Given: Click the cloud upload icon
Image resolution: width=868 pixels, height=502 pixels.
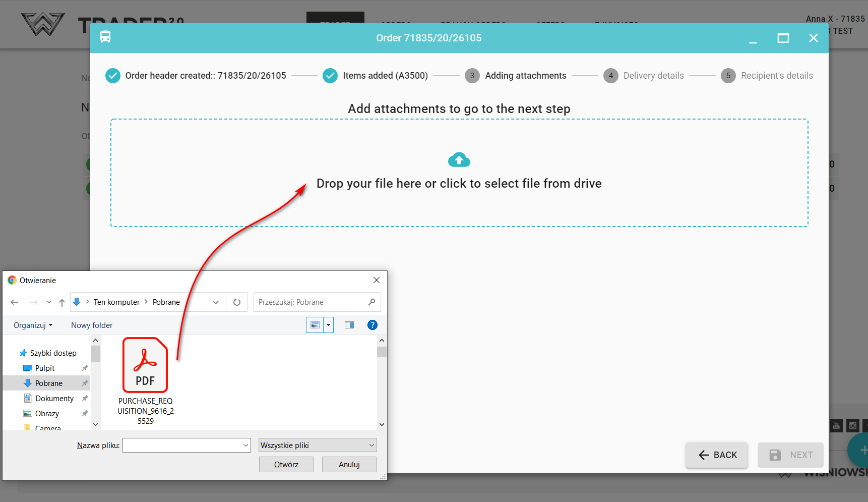Looking at the screenshot, I should (459, 160).
